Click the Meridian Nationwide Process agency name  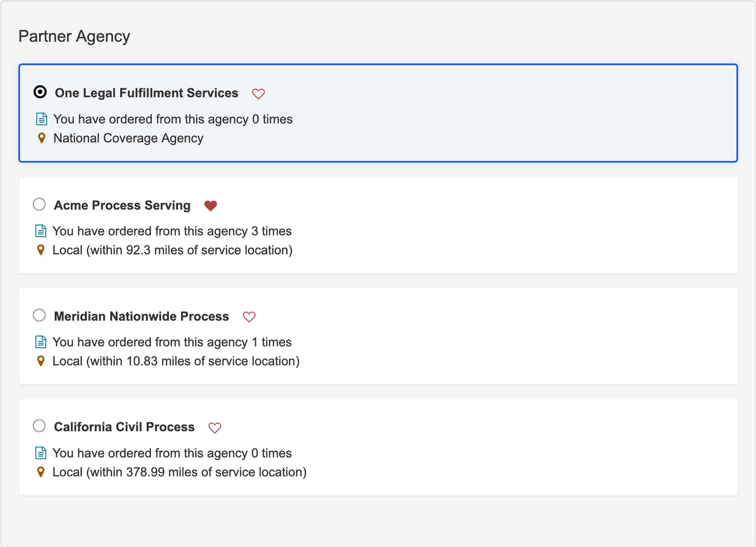[x=142, y=316]
